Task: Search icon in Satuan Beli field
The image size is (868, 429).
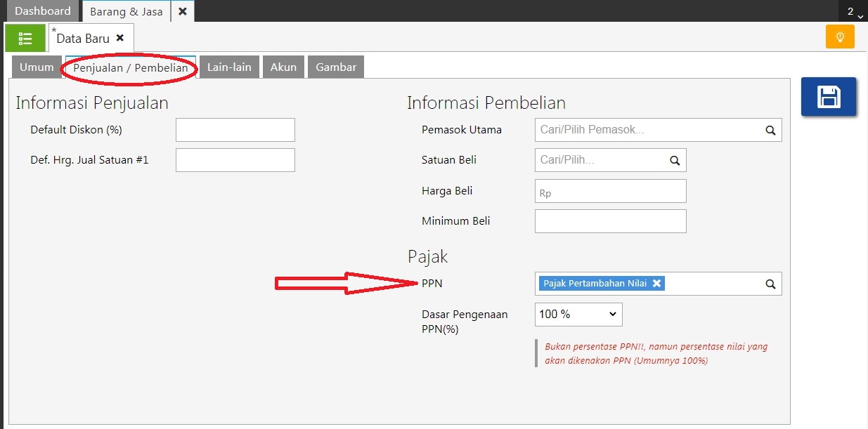Action: point(675,160)
